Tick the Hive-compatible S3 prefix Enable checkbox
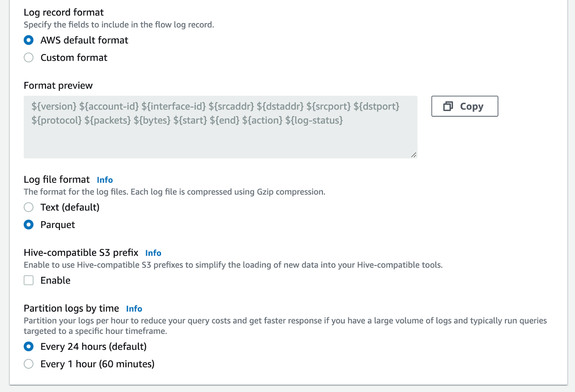Viewport: 575px width, 392px height. 29,280
